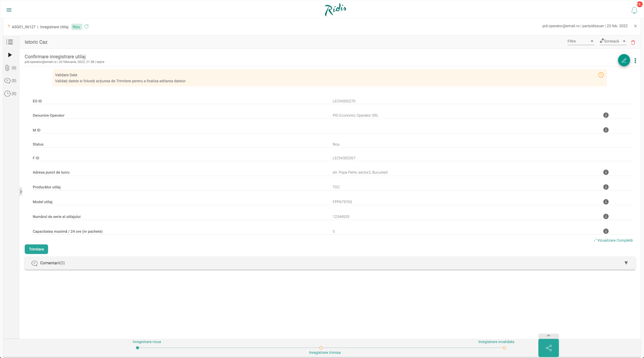Show info for Model utilaj
The image size is (644, 358).
point(606,202)
